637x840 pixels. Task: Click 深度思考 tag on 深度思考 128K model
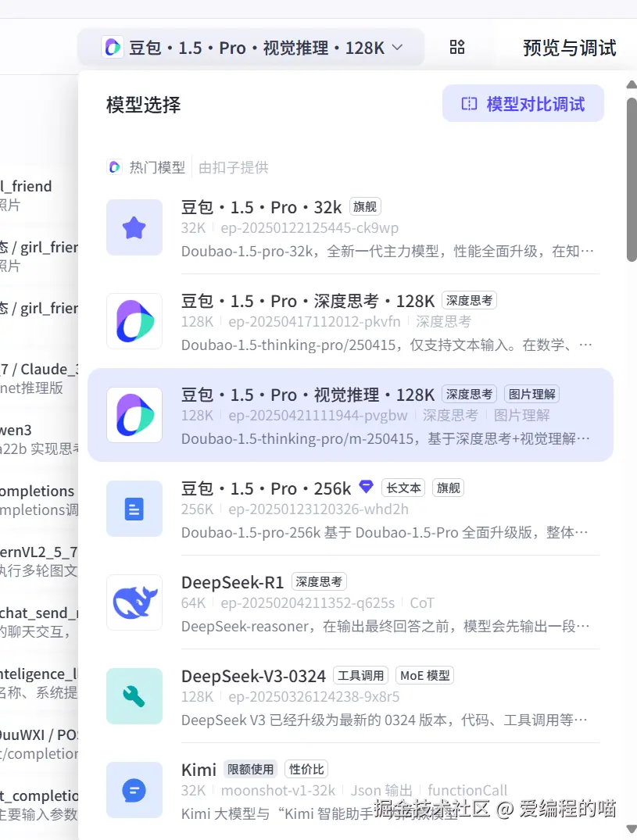point(469,300)
